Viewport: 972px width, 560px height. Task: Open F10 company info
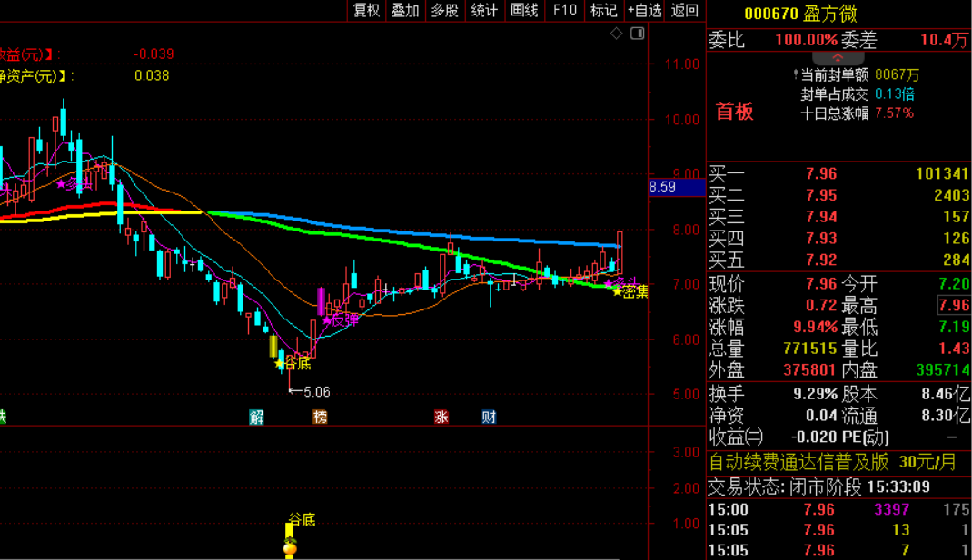(x=565, y=11)
